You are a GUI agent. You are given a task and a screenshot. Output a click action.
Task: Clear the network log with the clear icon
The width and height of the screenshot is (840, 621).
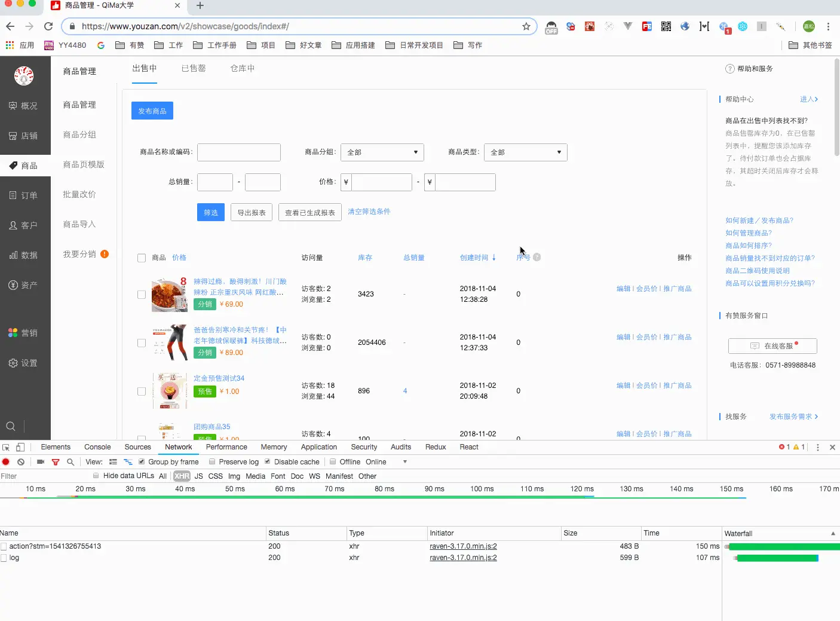pos(21,461)
